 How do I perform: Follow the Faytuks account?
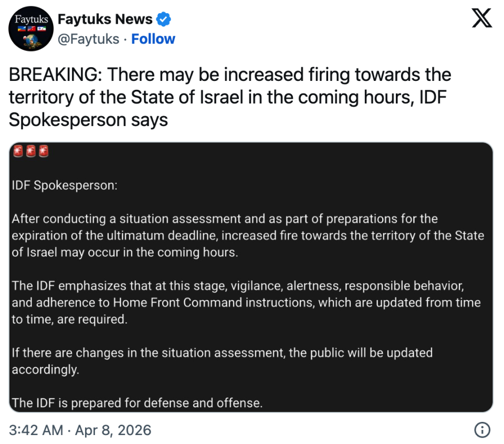(x=153, y=39)
